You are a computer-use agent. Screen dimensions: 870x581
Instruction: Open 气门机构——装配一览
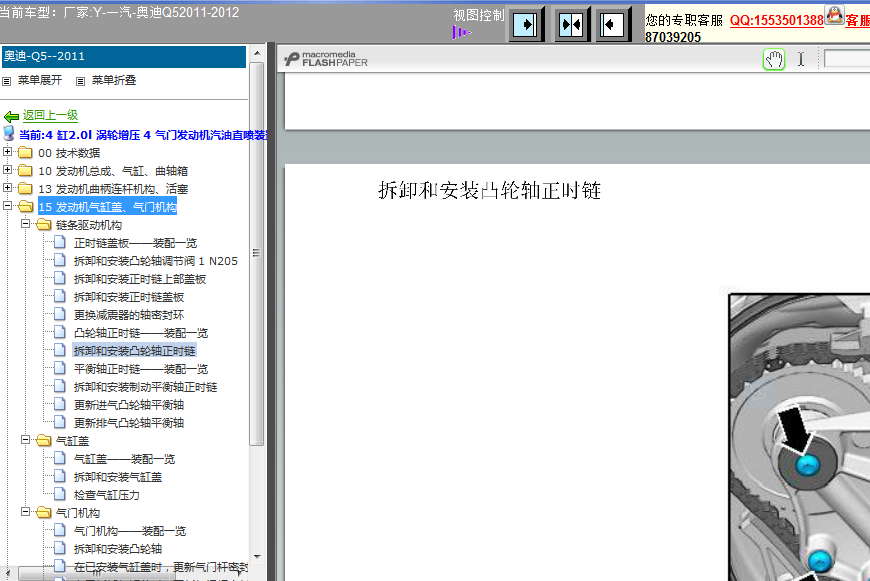pos(130,531)
